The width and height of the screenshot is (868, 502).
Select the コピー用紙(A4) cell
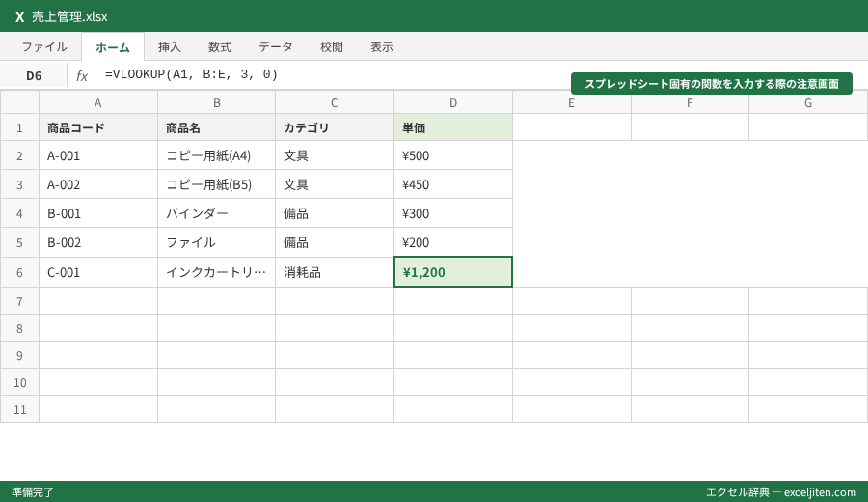pos(216,155)
